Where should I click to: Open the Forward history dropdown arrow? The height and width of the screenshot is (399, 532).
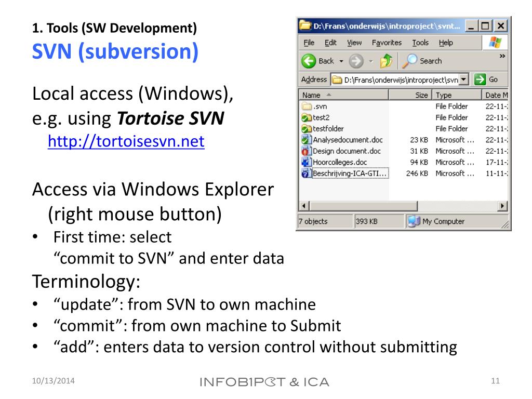(x=371, y=61)
